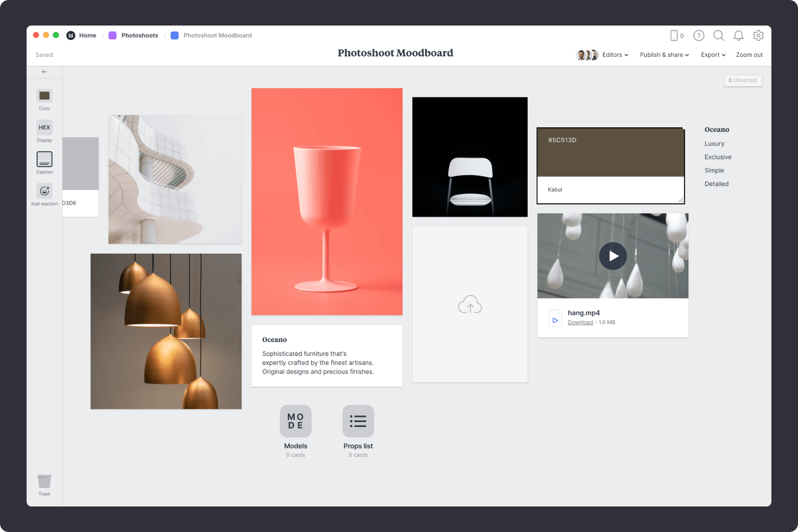The width and height of the screenshot is (798, 532).
Task: Expand the Editors dropdown
Action: [615, 55]
